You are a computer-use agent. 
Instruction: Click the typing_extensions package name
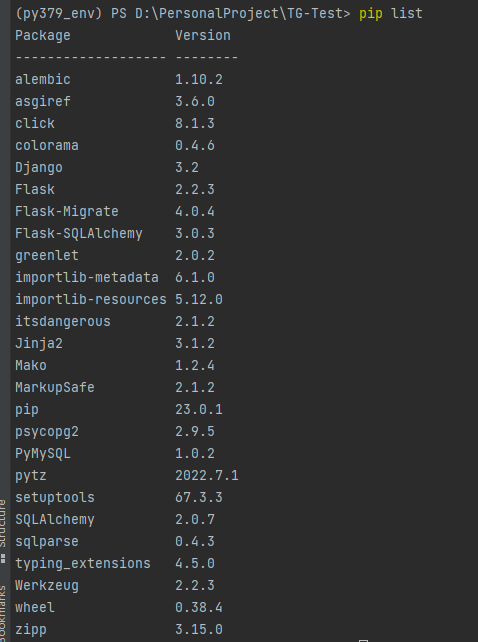pos(83,563)
